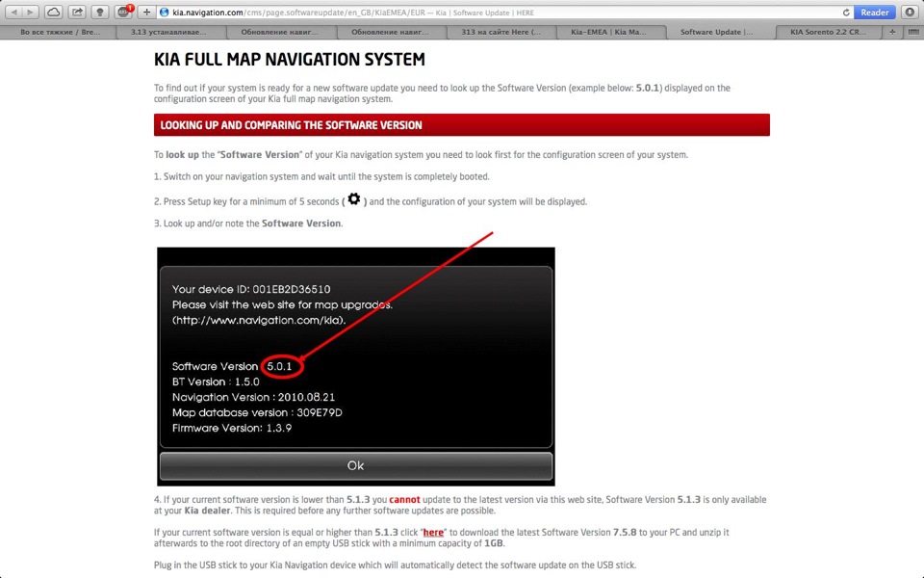Viewport: 924px width, 578px height.
Task: Click the Ok button in navigation image
Action: [x=356, y=465]
